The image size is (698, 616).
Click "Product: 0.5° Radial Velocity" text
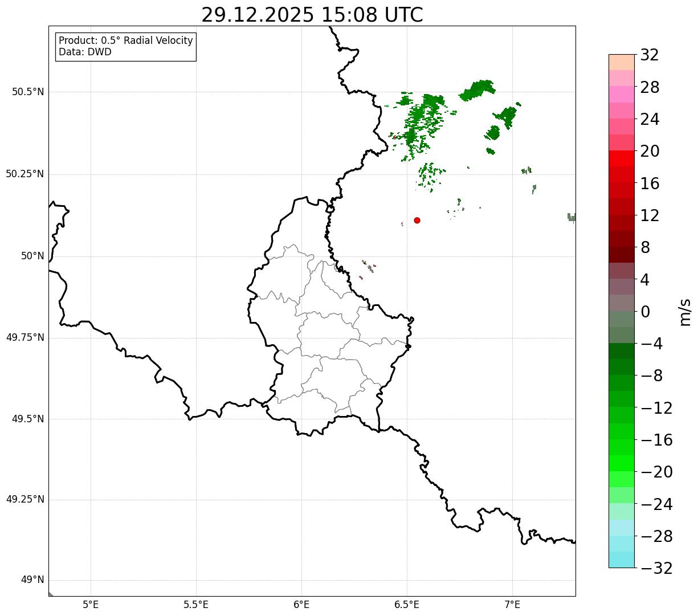click(x=126, y=41)
